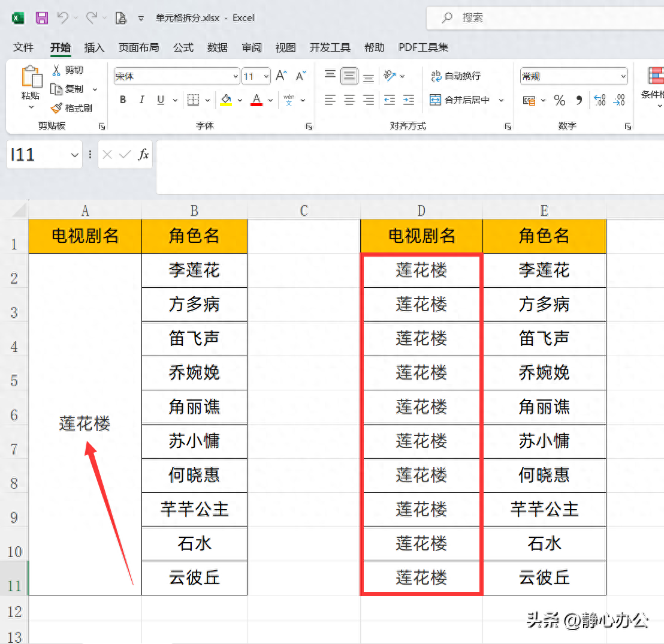Screen dimensions: 664x644
Task: Click the fill color paint bucket
Action: point(226,100)
